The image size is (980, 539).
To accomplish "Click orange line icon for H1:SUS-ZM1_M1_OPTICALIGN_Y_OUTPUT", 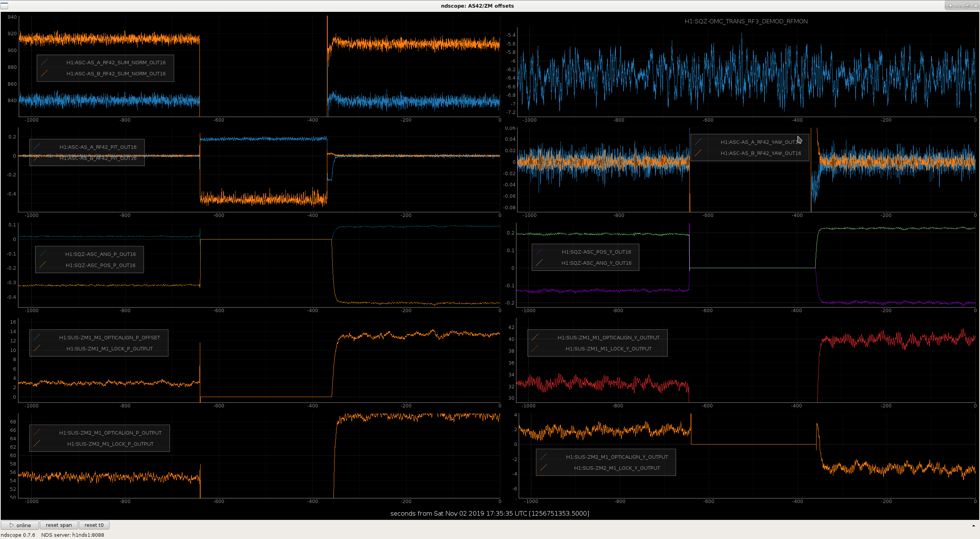I will point(535,337).
